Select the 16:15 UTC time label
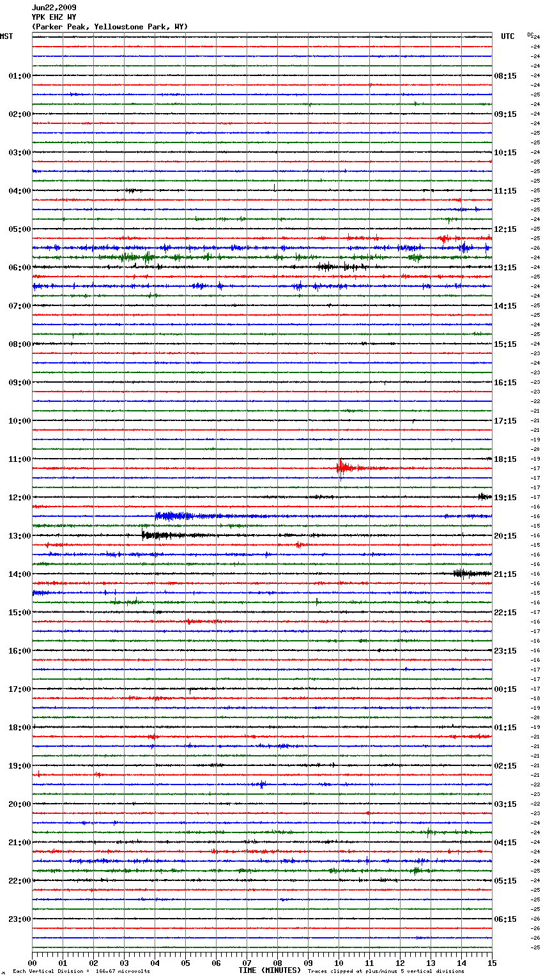Viewport: 543px width, 980px height. 505,383
